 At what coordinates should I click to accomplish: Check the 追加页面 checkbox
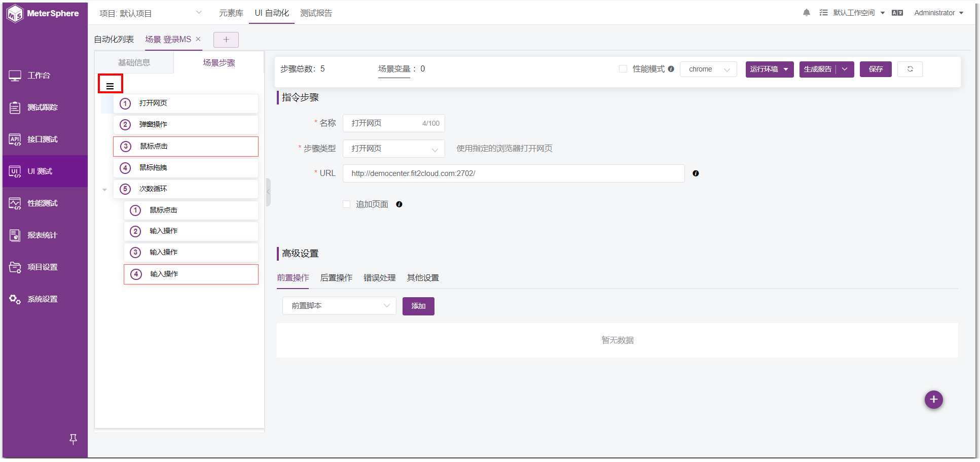point(347,204)
